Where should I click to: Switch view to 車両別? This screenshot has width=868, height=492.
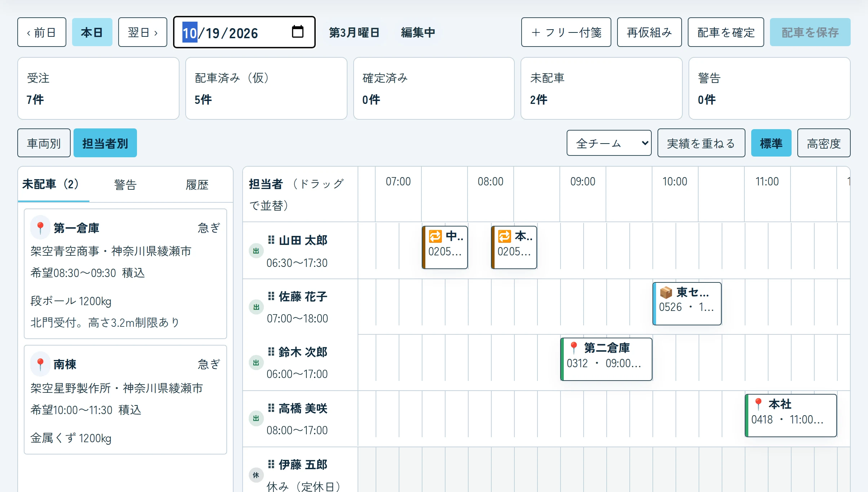pyautogui.click(x=44, y=143)
